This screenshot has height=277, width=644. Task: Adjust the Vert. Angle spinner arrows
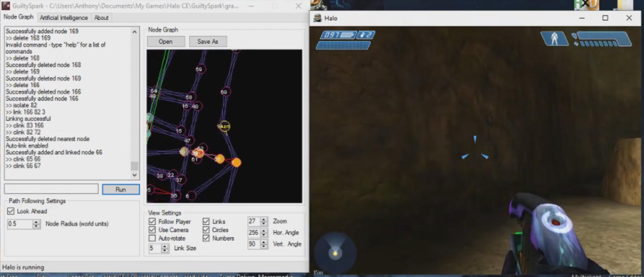(263, 244)
